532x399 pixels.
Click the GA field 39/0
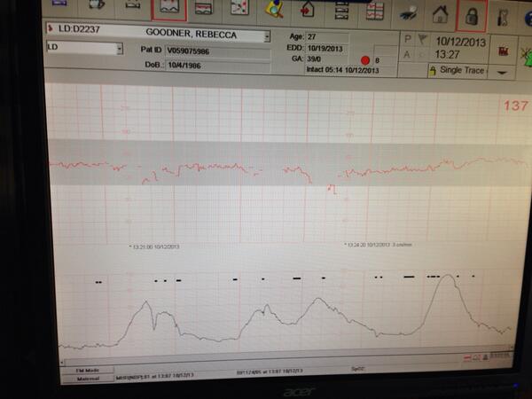pos(326,59)
